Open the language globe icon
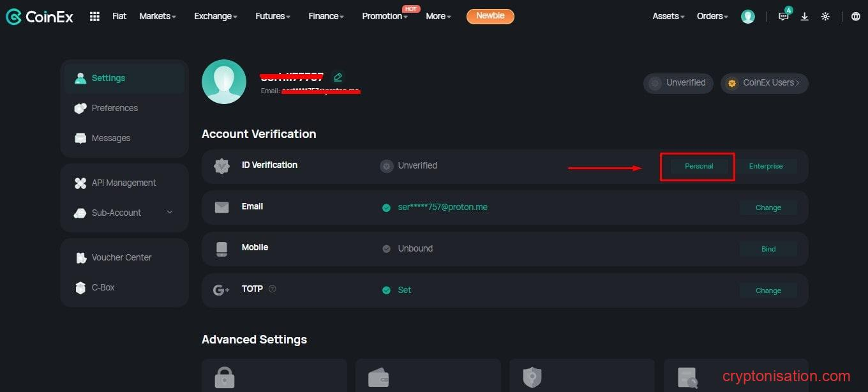868x392 pixels. [x=856, y=17]
